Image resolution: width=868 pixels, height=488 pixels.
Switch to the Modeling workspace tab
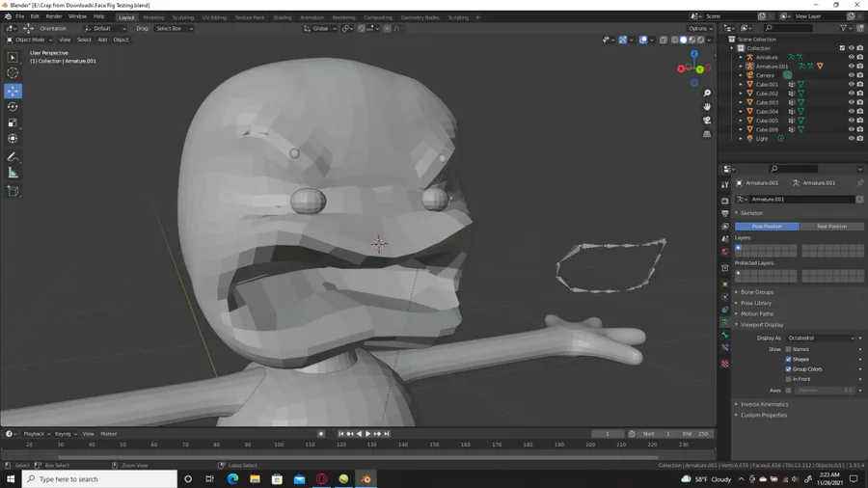click(153, 17)
